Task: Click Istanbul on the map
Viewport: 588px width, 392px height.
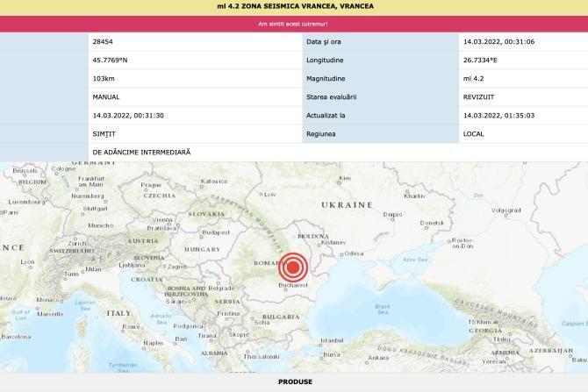Action: click(x=332, y=339)
